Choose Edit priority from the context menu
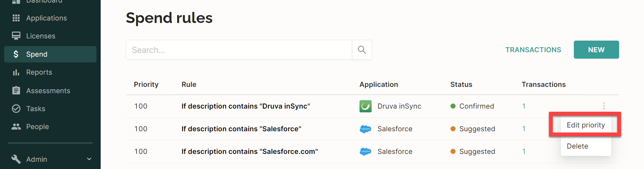 (x=585, y=125)
